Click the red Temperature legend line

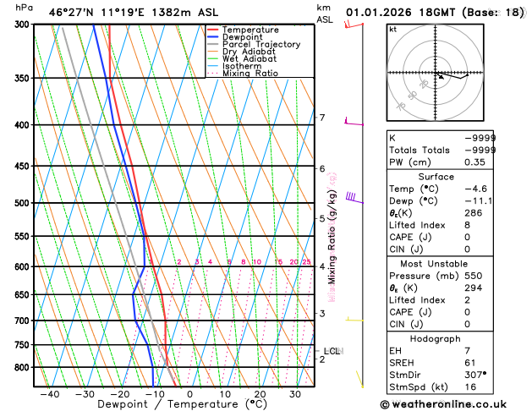[212, 29]
